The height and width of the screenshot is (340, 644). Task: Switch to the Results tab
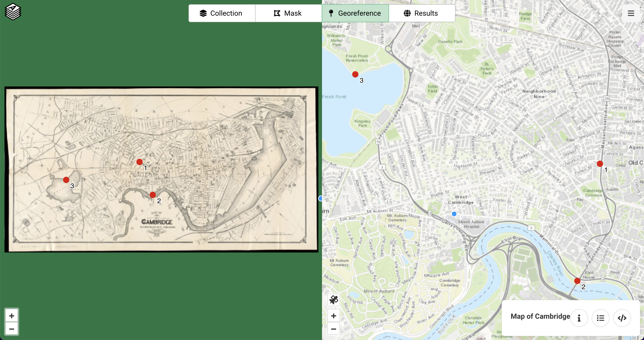tap(421, 13)
